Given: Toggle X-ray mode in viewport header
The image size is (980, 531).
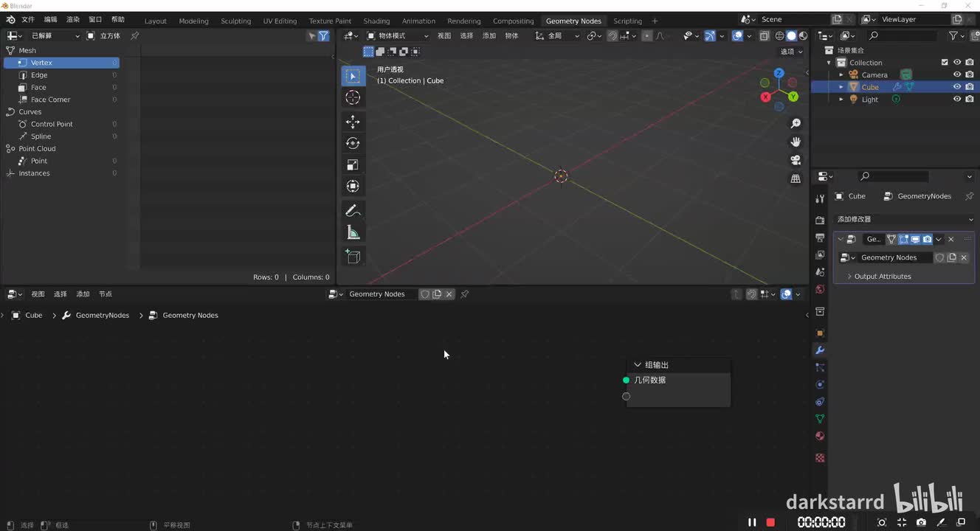Looking at the screenshot, I should click(764, 35).
